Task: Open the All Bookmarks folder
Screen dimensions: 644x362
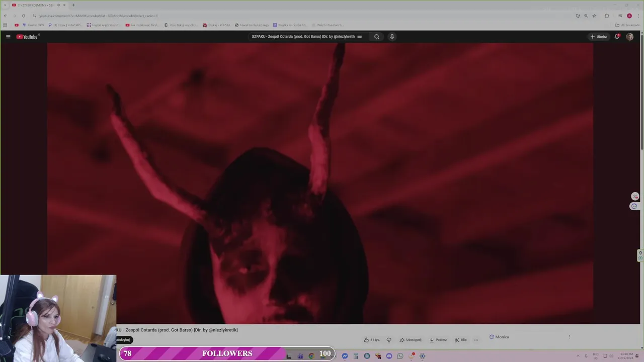Action: 627,25
